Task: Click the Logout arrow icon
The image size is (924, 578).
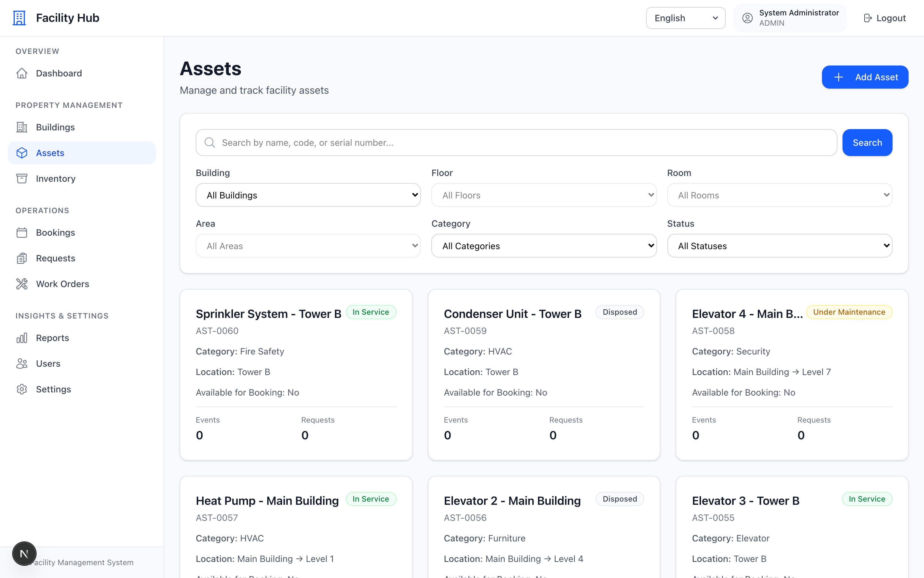Action: (868, 18)
